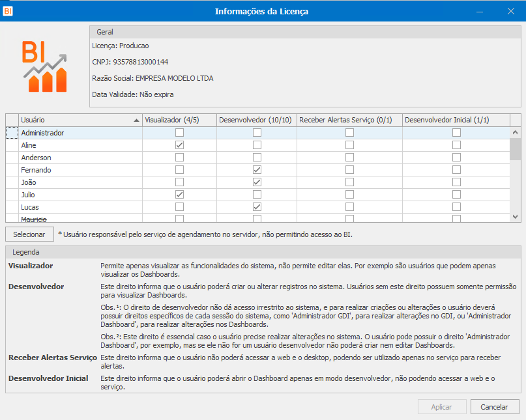Uncheck Desenvolvedor for Fernando
The width and height of the screenshot is (526, 420).
pos(257,170)
